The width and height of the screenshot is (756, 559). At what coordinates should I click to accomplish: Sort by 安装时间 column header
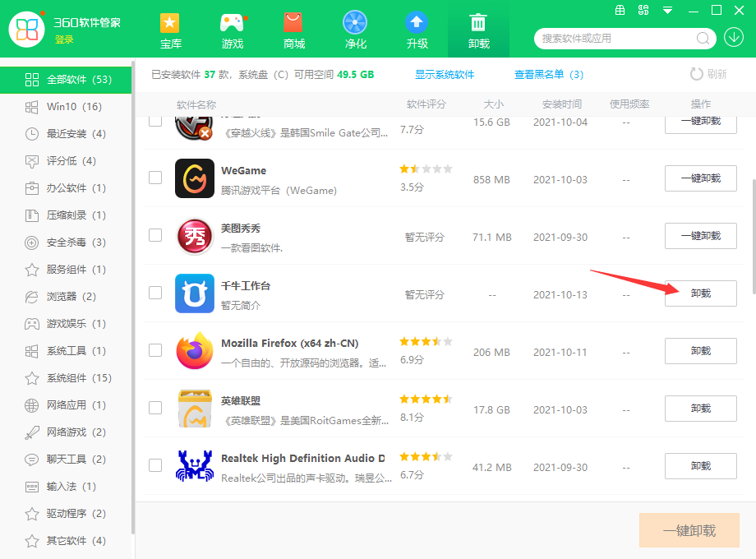(x=562, y=104)
